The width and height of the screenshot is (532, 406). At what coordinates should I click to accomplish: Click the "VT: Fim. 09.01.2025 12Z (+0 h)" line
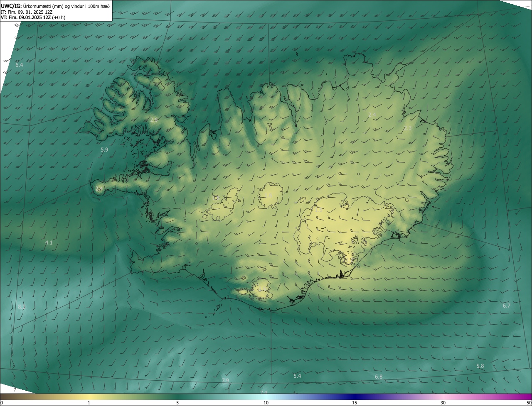(x=33, y=17)
